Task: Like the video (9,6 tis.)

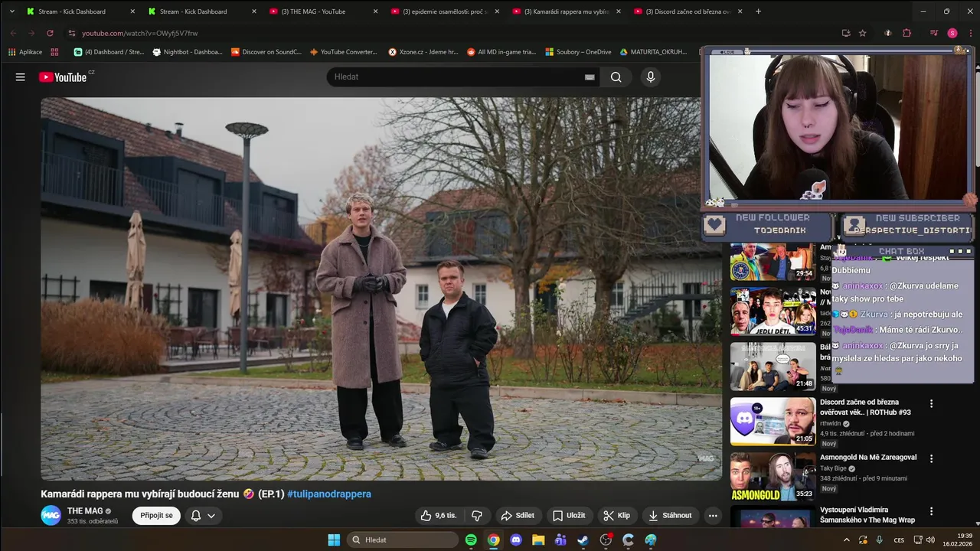Action: click(x=439, y=516)
